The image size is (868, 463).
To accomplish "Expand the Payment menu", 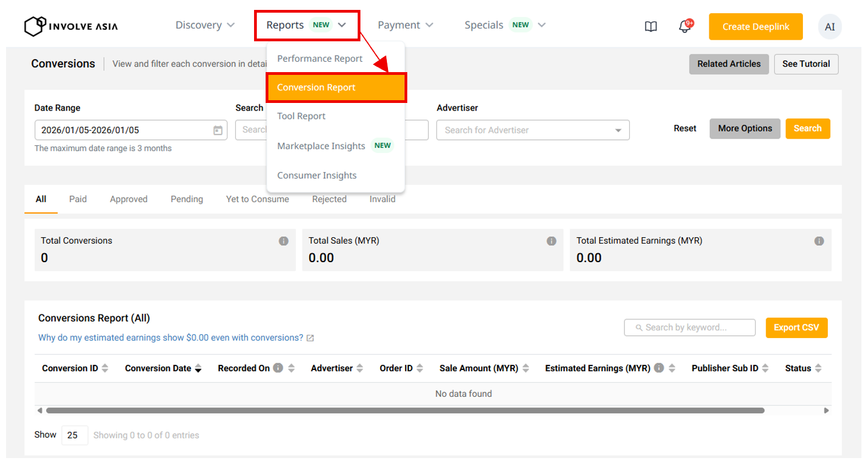I will (x=405, y=25).
